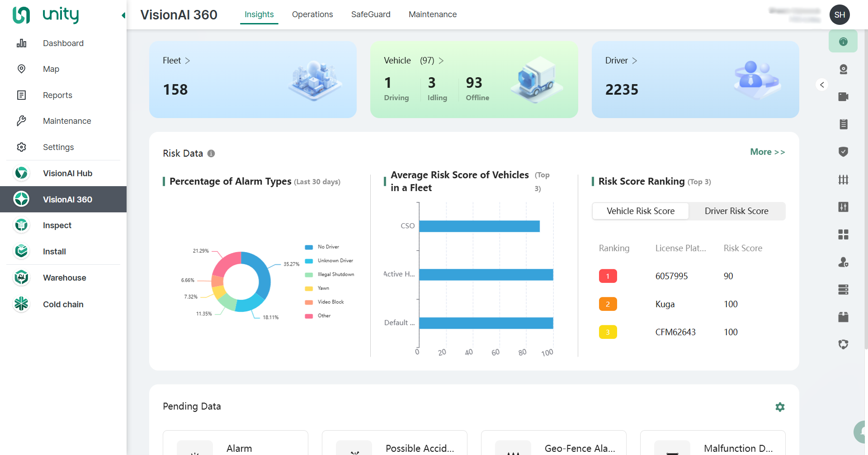This screenshot has width=868, height=455.
Task: Click the Inspect app icon
Action: (21, 225)
